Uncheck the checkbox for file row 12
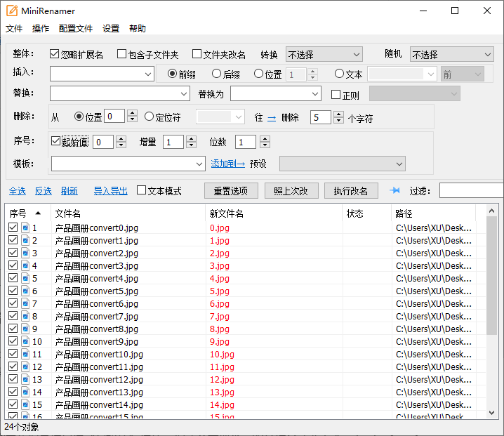Screen dimensions: 504x436 [x=13, y=366]
